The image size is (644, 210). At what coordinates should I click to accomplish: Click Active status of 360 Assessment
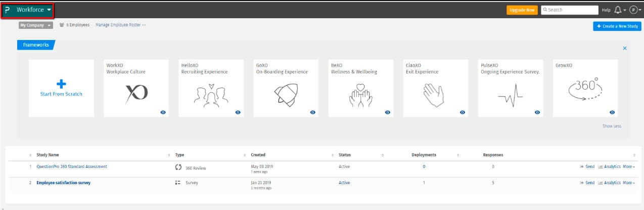click(344, 166)
